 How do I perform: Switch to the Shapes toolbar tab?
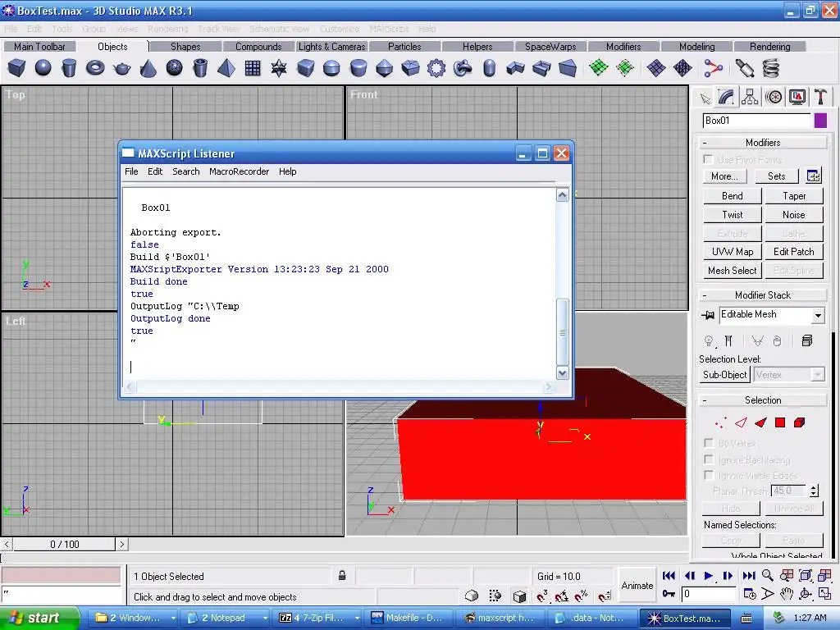[185, 47]
